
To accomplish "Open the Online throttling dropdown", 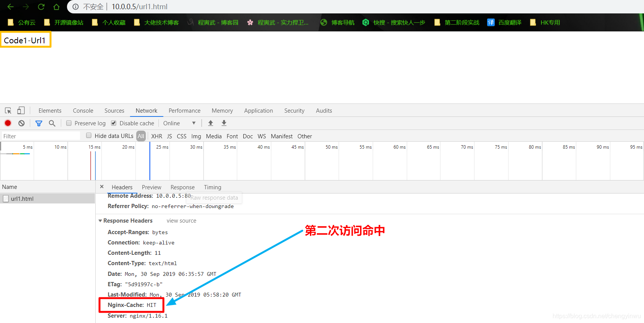I will point(179,123).
